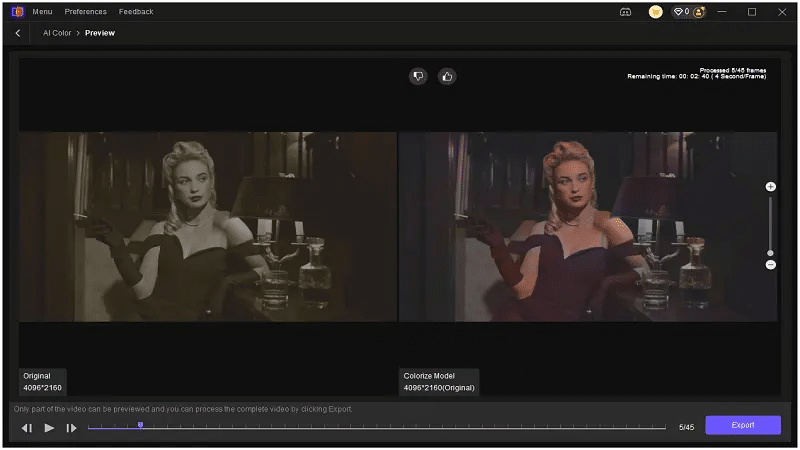Play the video preview

pos(49,428)
